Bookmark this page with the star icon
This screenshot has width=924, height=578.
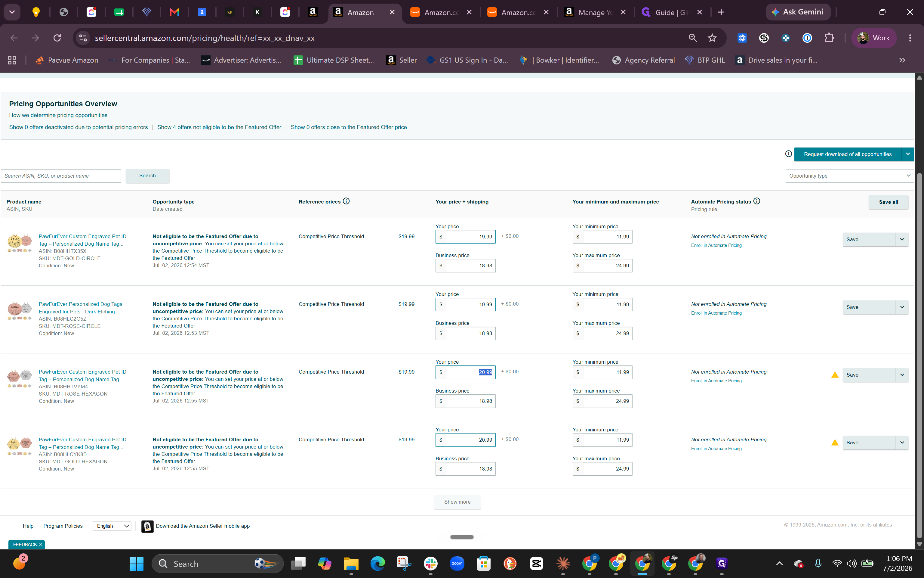pos(712,38)
